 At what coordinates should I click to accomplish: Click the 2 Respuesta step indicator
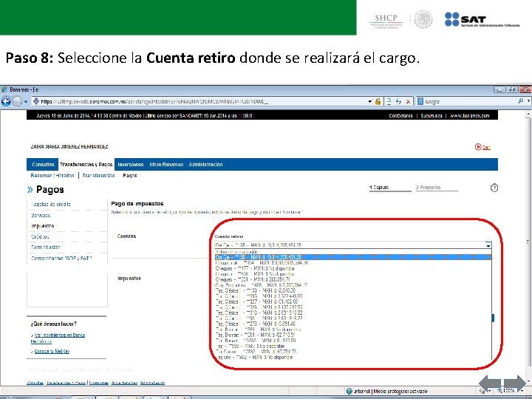pos(437,188)
